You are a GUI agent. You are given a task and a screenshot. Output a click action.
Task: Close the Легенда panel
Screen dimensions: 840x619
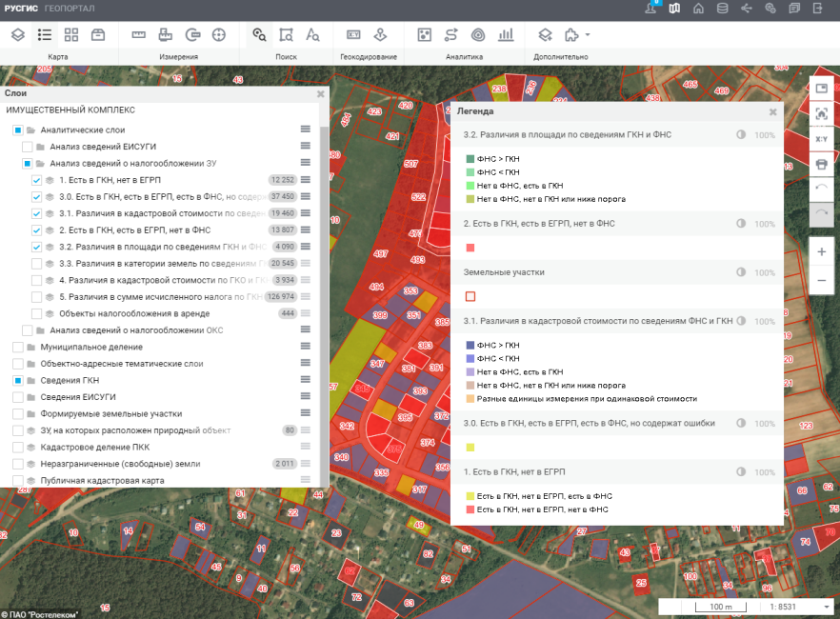click(772, 112)
